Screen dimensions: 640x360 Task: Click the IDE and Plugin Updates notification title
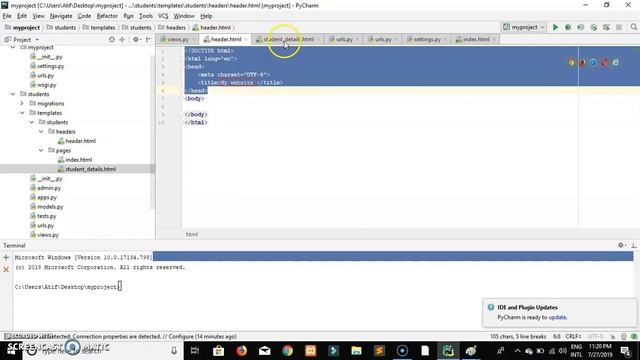[527, 307]
